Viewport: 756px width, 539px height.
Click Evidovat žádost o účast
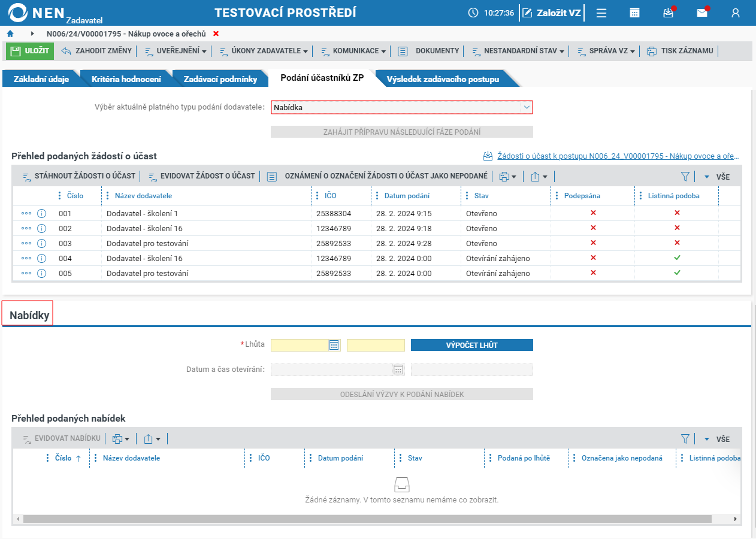coord(202,177)
